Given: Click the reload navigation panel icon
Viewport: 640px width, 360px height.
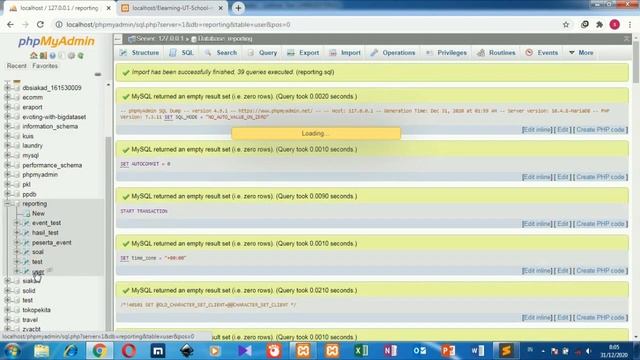Looking at the screenshot, I should pos(80,56).
